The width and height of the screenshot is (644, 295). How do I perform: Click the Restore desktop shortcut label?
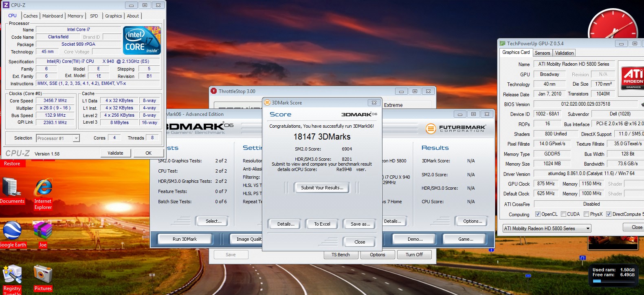click(x=12, y=163)
